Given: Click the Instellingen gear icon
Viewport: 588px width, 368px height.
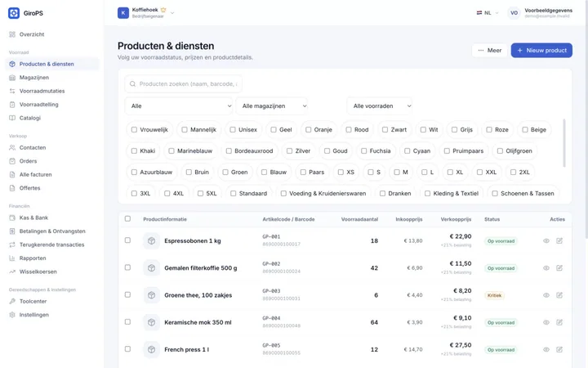Looking at the screenshot, I should click(12, 315).
